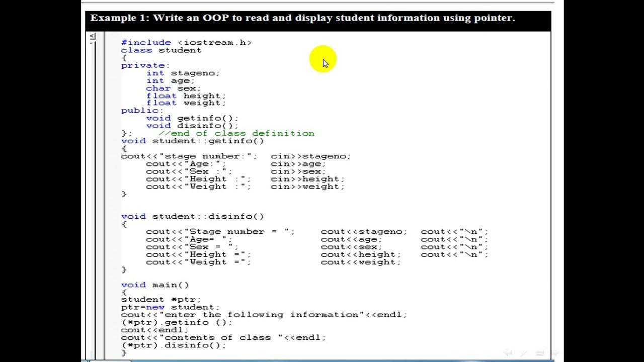
Task: Click the "contents of class" cout line
Action: coord(223,337)
